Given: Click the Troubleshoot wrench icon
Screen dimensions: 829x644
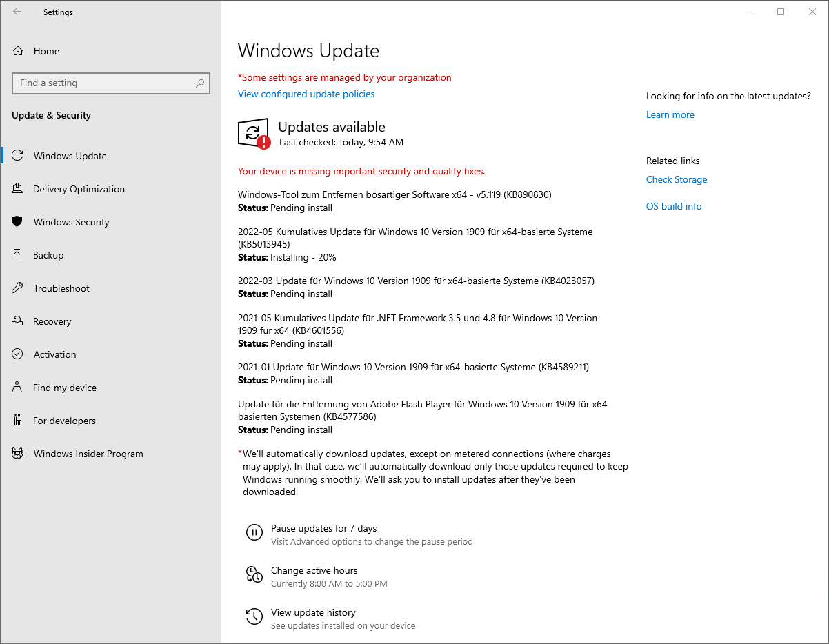Looking at the screenshot, I should click(x=18, y=288).
